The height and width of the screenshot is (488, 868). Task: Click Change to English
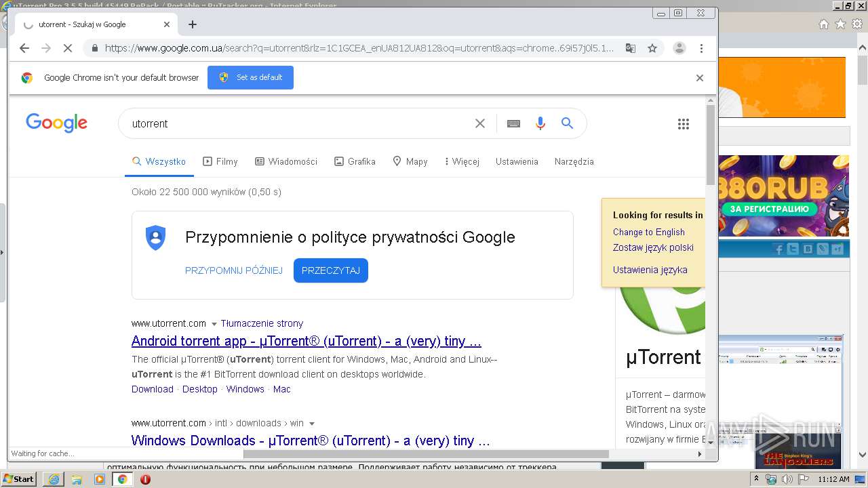pos(649,232)
